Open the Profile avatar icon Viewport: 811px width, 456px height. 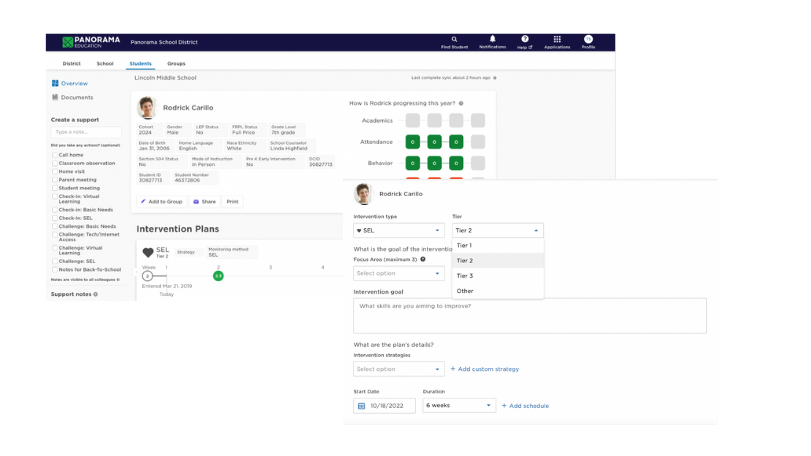pyautogui.click(x=588, y=39)
